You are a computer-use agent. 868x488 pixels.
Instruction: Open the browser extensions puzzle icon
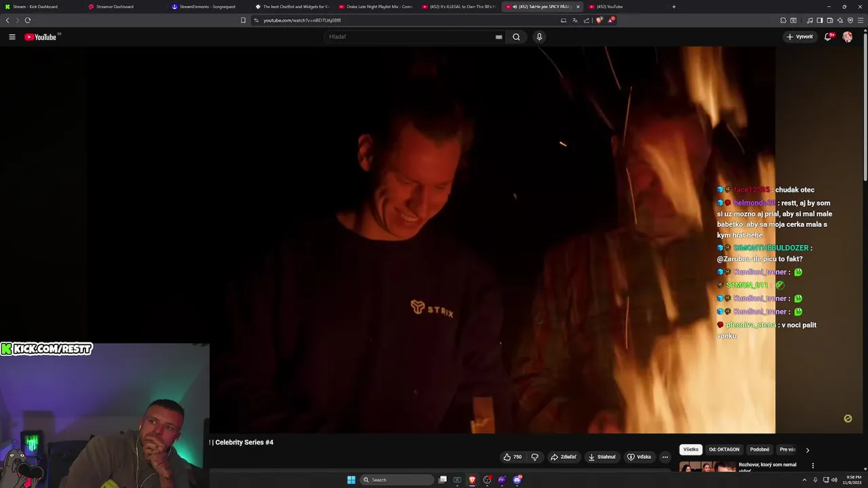tap(783, 20)
